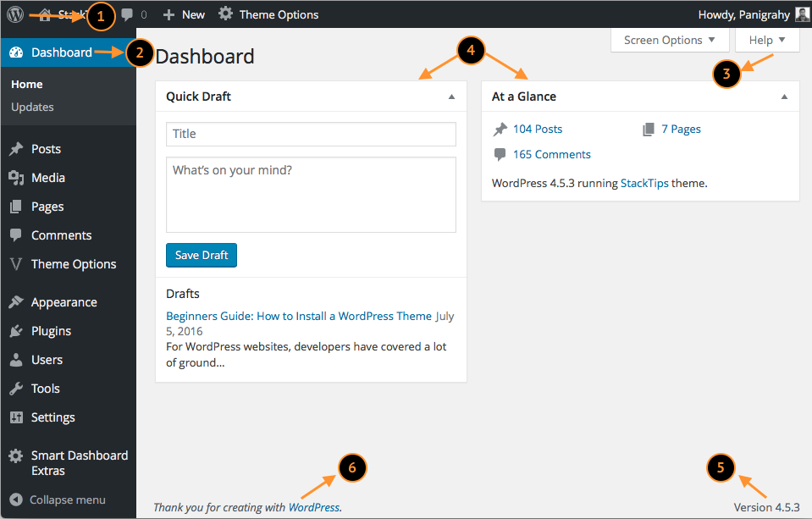Viewport: 812px width, 519px height.
Task: Click the Settings sliders icon
Action: click(x=16, y=417)
